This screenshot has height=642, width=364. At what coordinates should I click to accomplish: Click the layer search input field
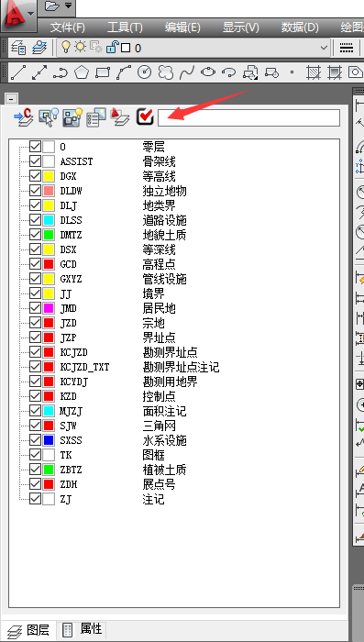[x=249, y=117]
